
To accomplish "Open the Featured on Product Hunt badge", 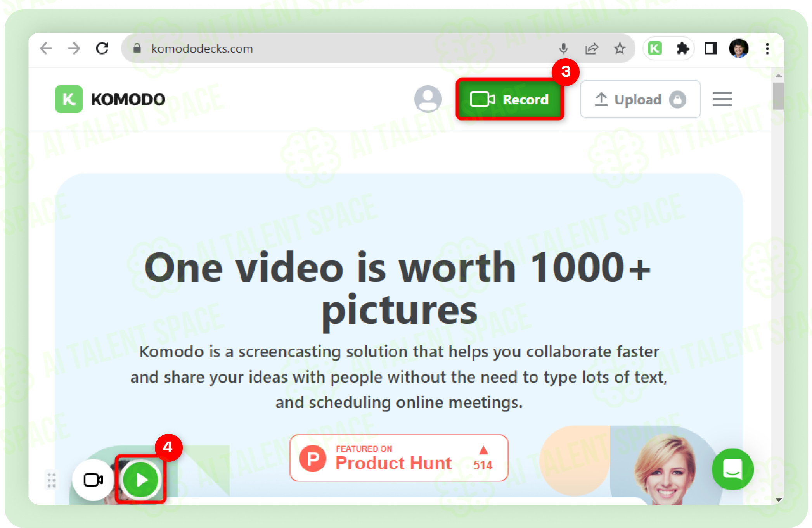I will 399,458.
